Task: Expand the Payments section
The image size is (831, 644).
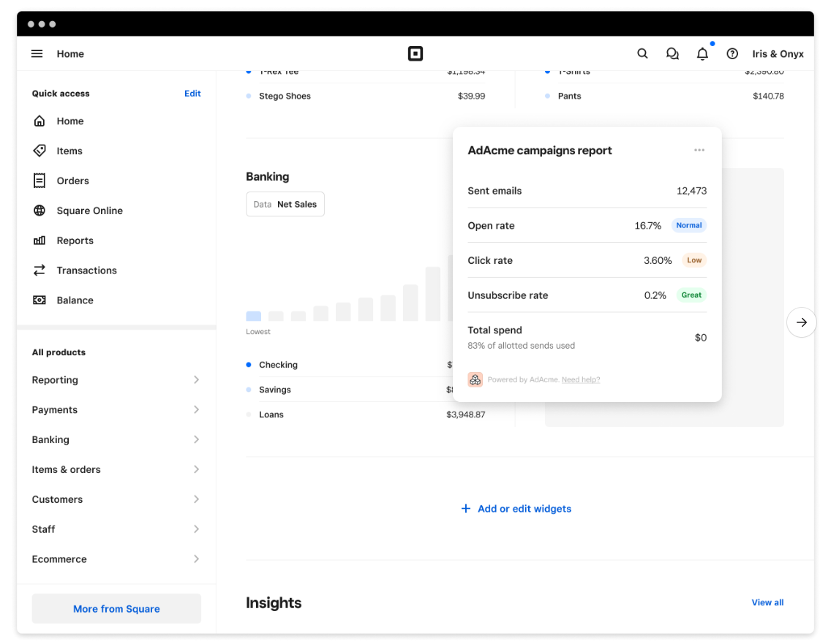Action: click(116, 409)
